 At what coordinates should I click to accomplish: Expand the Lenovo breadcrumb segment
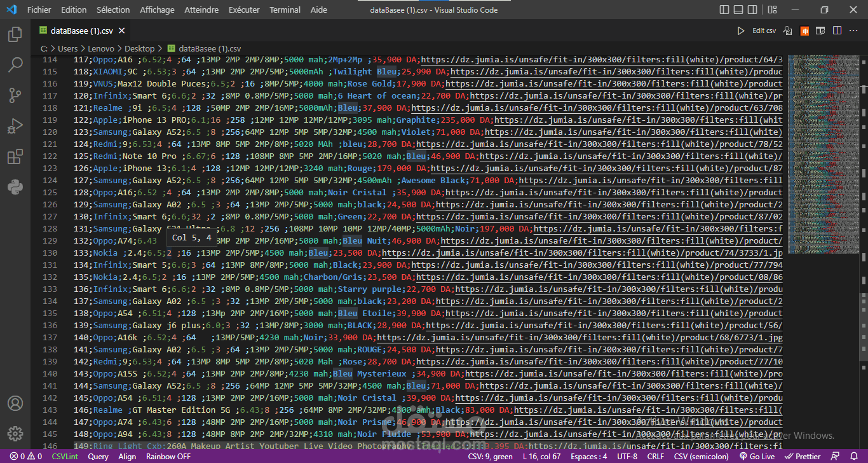click(101, 48)
